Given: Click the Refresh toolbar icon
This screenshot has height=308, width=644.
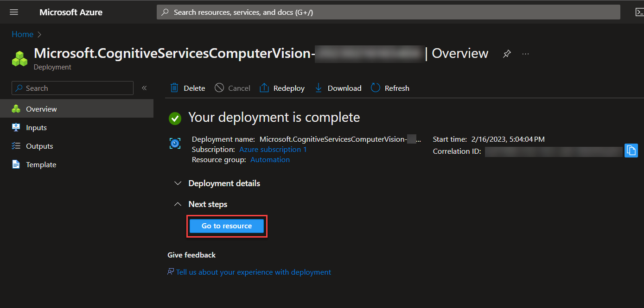Looking at the screenshot, I should click(x=376, y=88).
